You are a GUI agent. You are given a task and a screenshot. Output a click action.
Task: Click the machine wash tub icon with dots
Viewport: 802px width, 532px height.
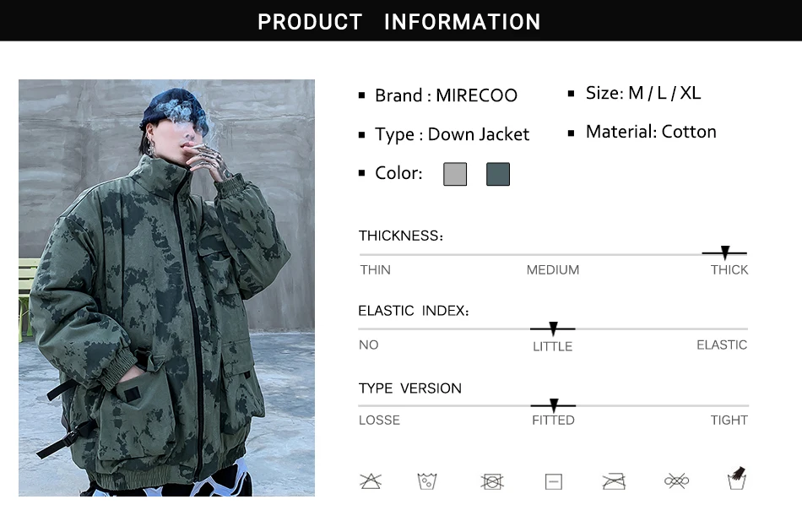426,481
